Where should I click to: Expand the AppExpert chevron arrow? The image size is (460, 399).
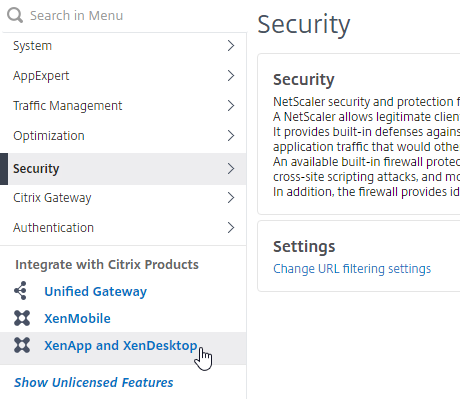coord(231,76)
